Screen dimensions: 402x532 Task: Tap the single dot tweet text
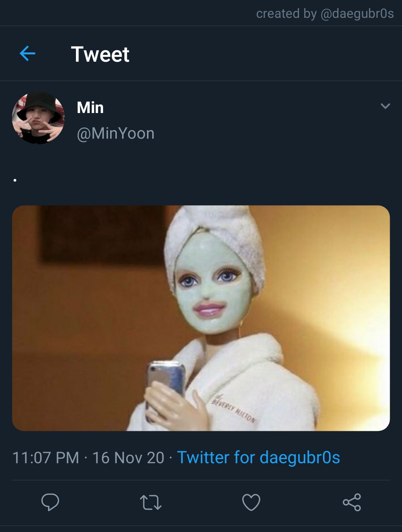point(15,180)
